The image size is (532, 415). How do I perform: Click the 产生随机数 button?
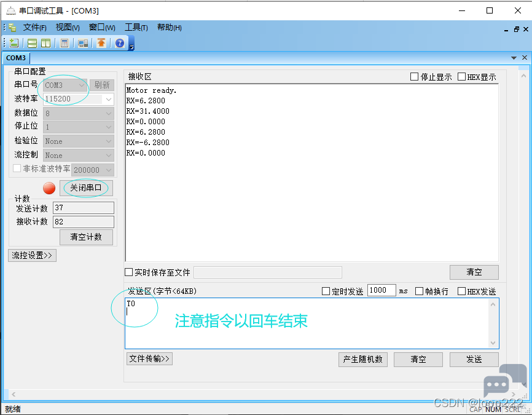click(x=362, y=359)
